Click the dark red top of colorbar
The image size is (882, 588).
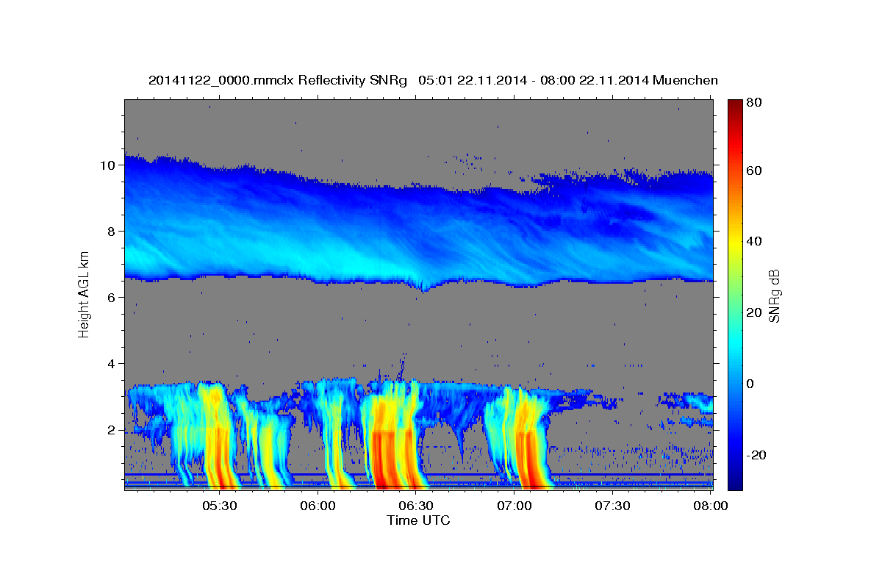point(735,107)
